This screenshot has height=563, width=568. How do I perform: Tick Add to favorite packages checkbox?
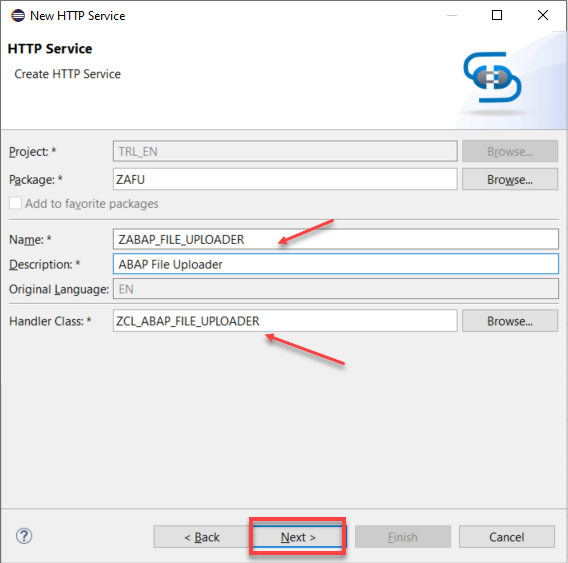[x=15, y=203]
